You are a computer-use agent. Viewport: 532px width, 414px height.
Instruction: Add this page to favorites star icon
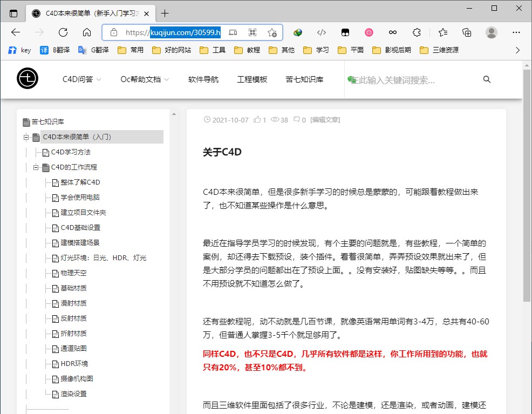point(272,32)
